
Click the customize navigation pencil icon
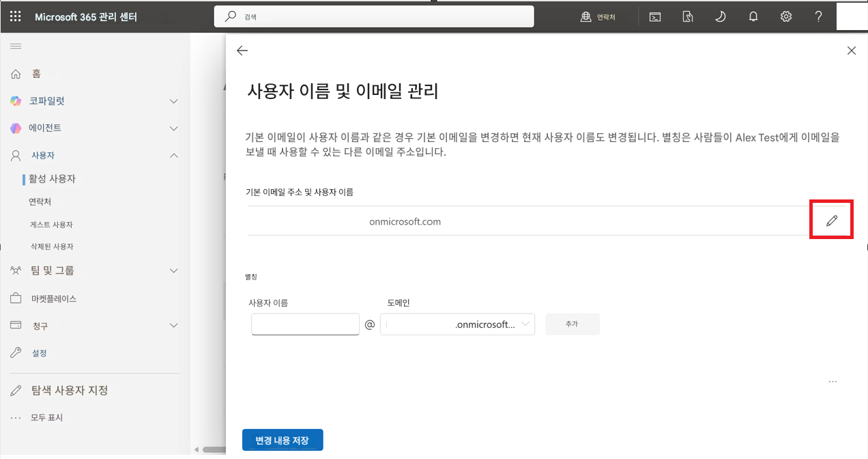pos(16,391)
